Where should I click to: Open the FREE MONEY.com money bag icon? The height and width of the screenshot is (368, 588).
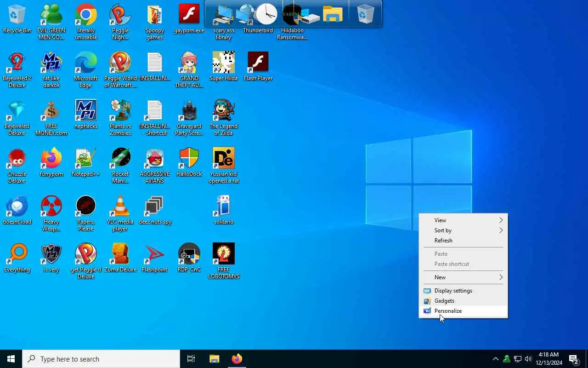tap(51, 118)
